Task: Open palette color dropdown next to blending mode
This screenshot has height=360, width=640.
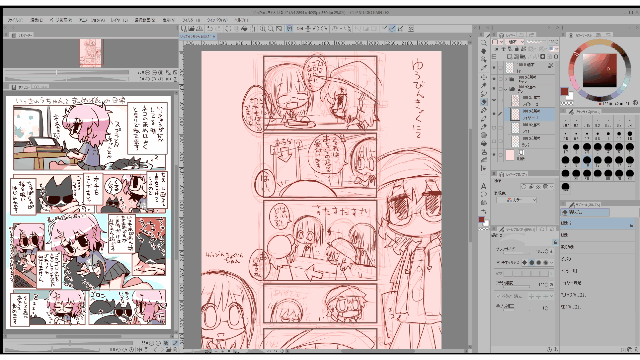Action: [x=498, y=42]
